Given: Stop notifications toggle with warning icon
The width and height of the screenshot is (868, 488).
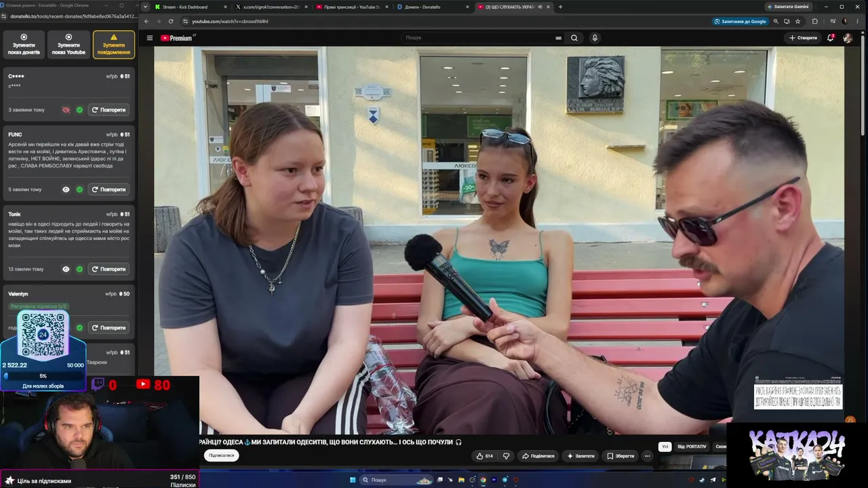Looking at the screenshot, I should click(x=114, y=45).
